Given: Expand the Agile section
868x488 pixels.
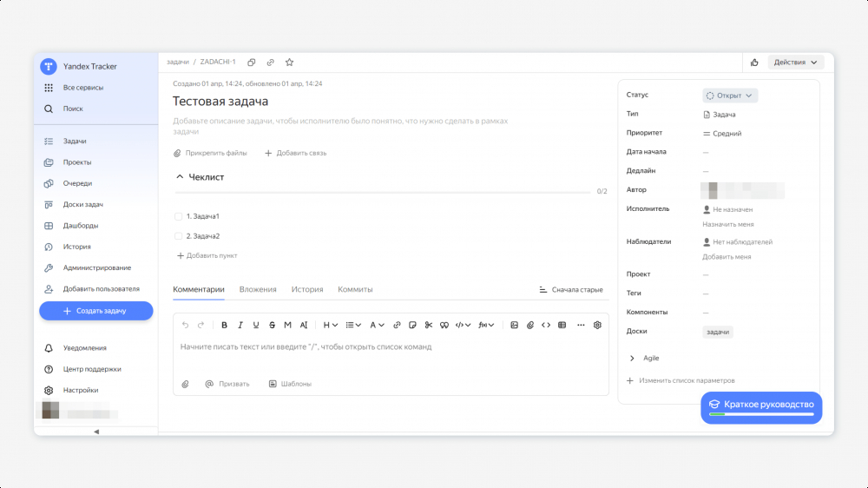Looking at the screenshot, I should 631,358.
